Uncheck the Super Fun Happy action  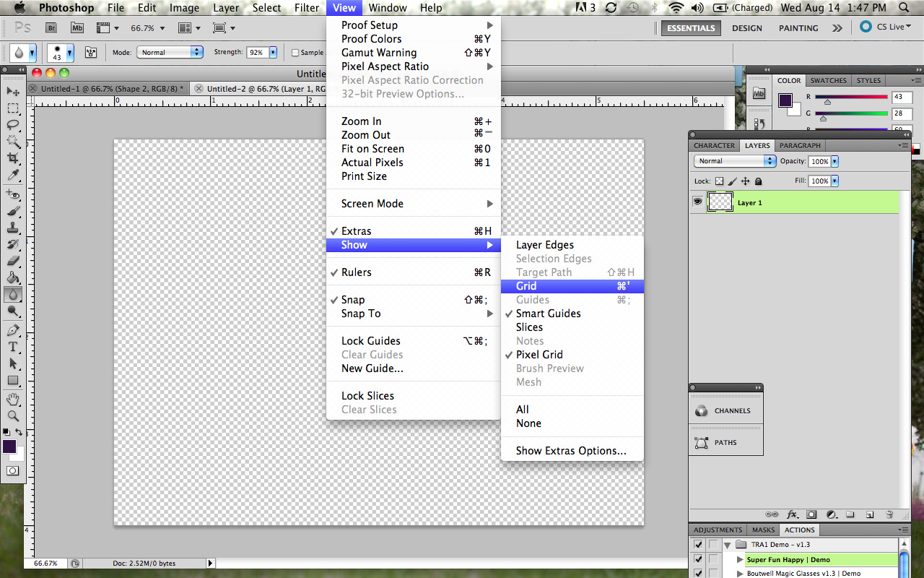(x=697, y=558)
